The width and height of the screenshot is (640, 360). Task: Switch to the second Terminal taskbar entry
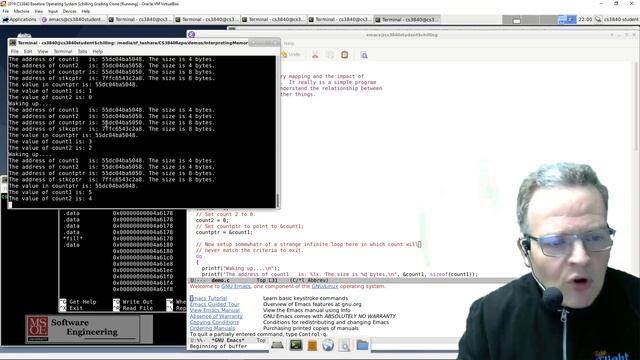tap(206, 19)
